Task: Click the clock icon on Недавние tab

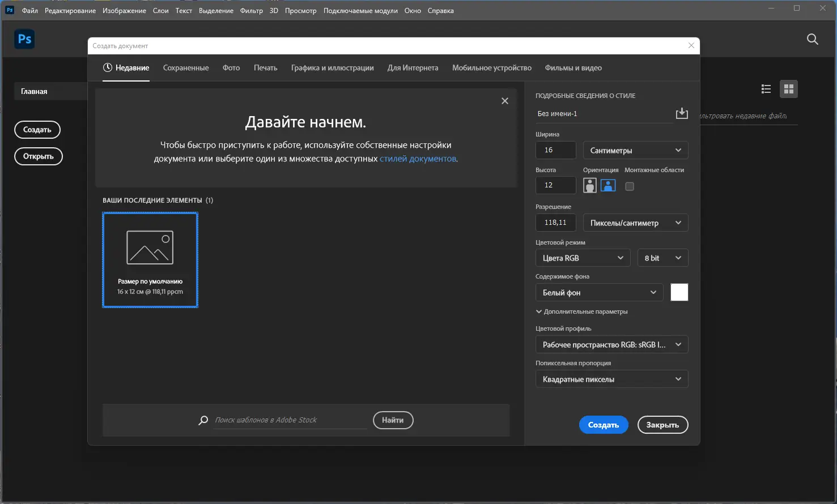Action: [108, 67]
